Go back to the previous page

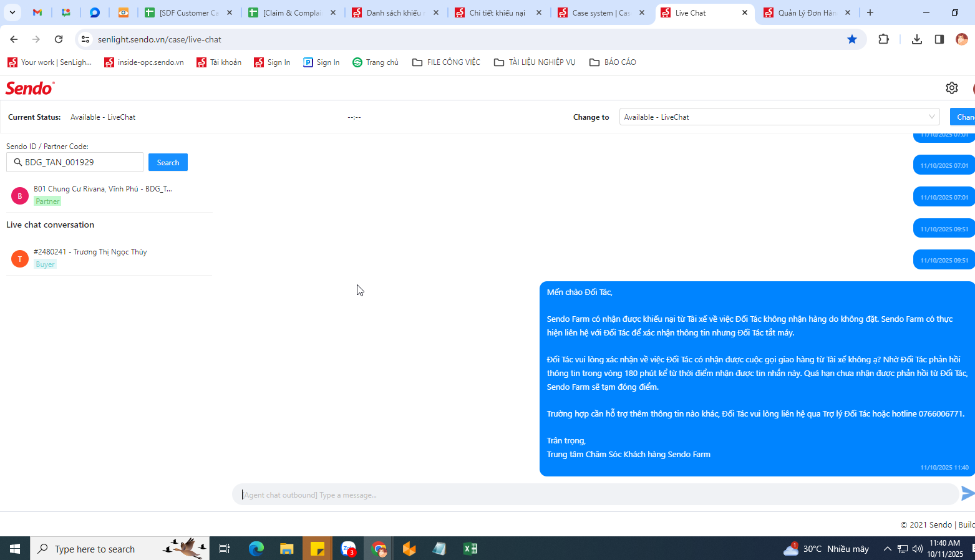coord(14,39)
